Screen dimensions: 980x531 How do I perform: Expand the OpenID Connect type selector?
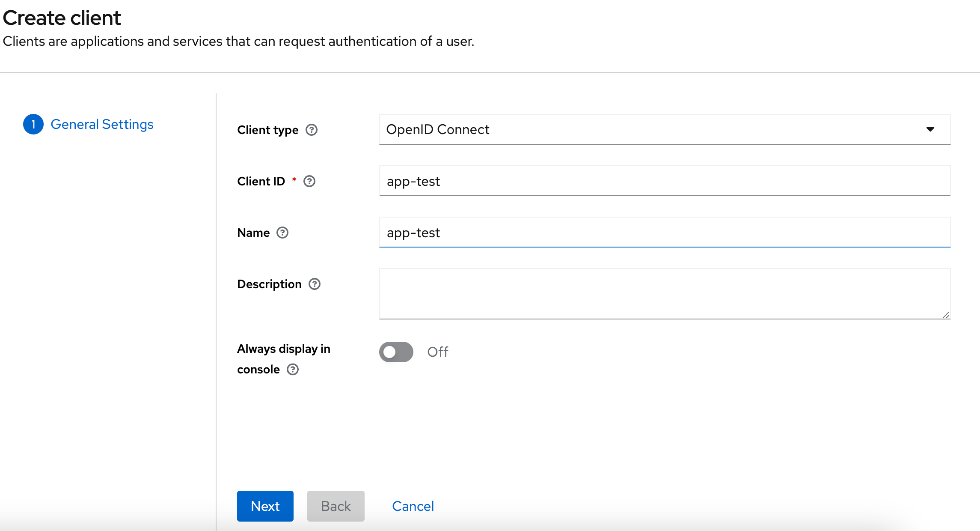664,130
